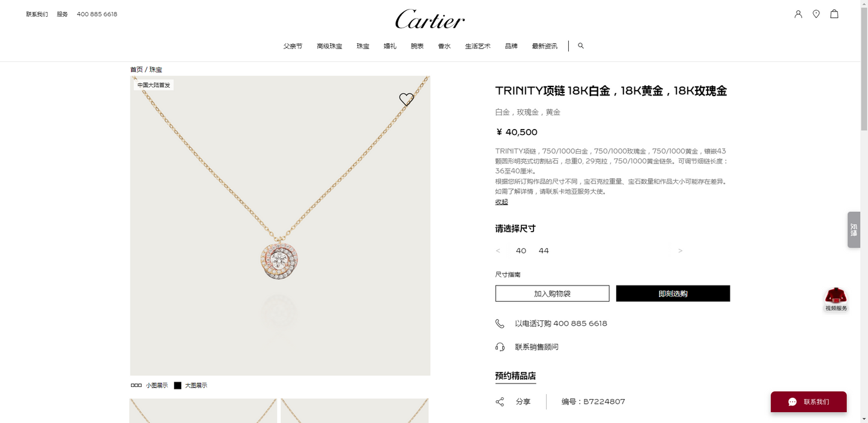Screen dimensions: 868x423
Task: Click the search magnifier icon
Action: (581, 46)
